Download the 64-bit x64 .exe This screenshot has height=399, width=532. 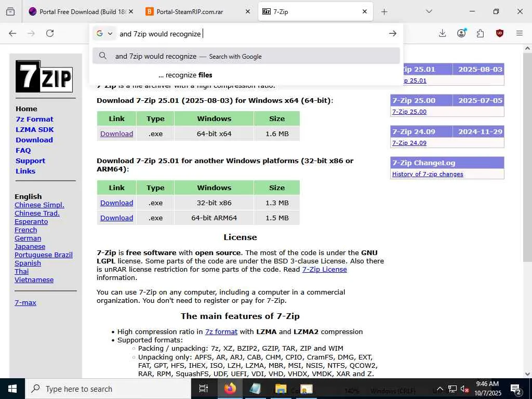117,134
